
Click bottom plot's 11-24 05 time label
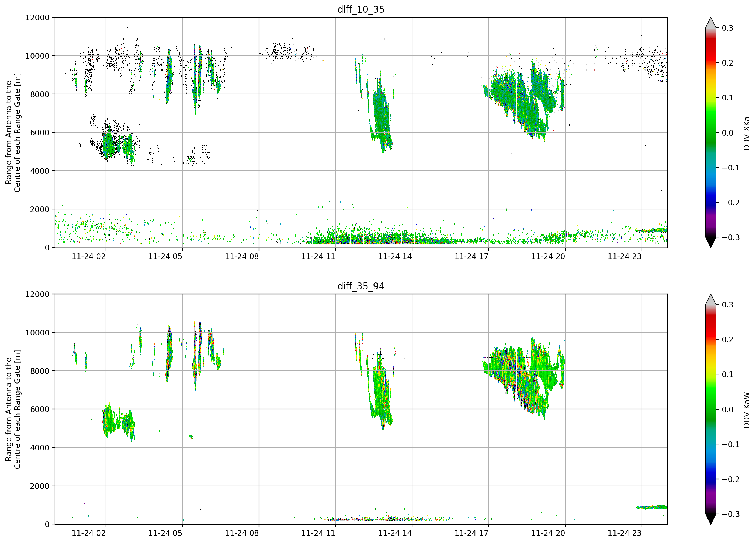[165, 533]
